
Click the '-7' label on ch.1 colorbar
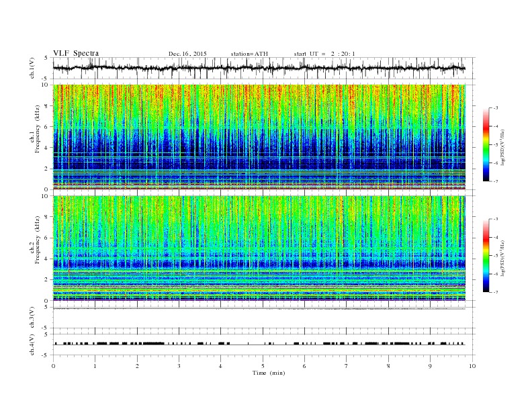tap(496, 181)
